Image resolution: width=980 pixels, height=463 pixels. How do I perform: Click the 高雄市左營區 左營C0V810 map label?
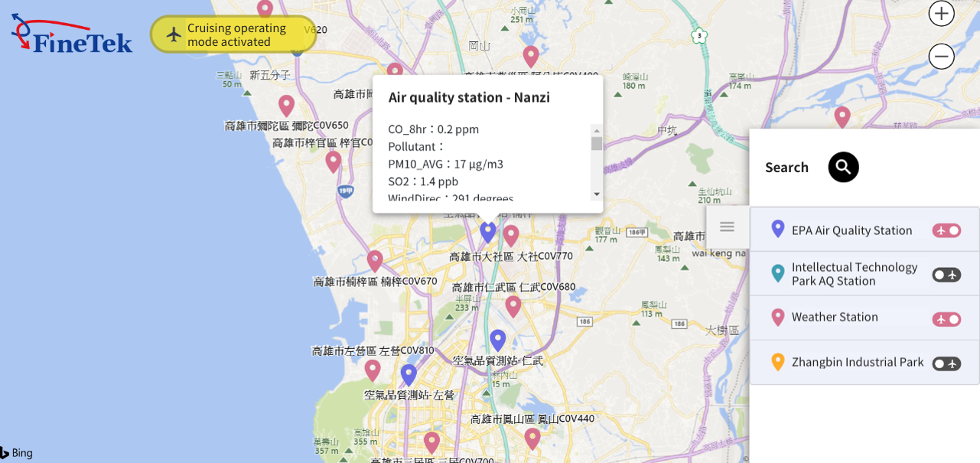coord(373,351)
